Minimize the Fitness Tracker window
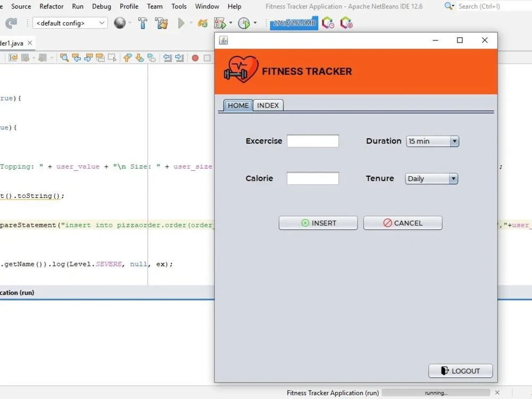The height and width of the screenshot is (399, 532). click(436, 40)
